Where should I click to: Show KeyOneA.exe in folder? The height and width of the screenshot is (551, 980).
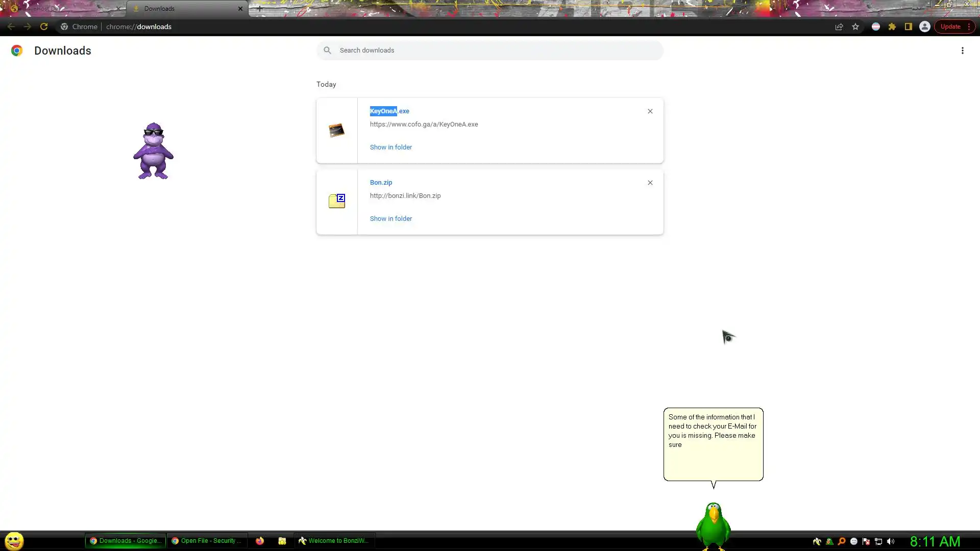(390, 147)
